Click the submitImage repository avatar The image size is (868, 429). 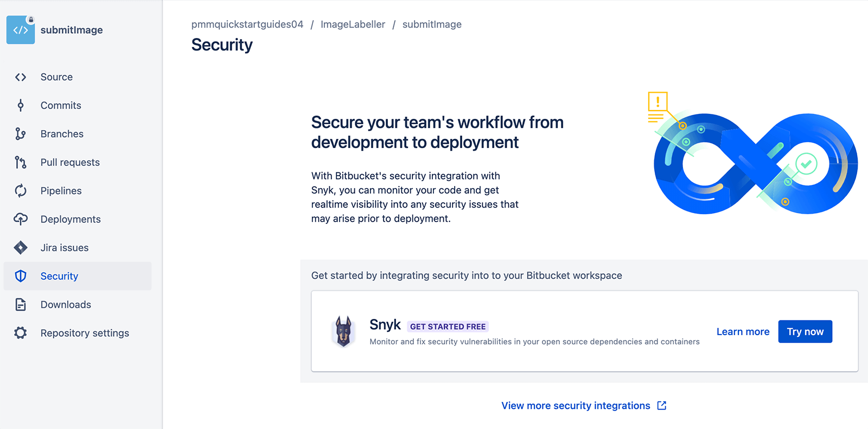point(21,30)
